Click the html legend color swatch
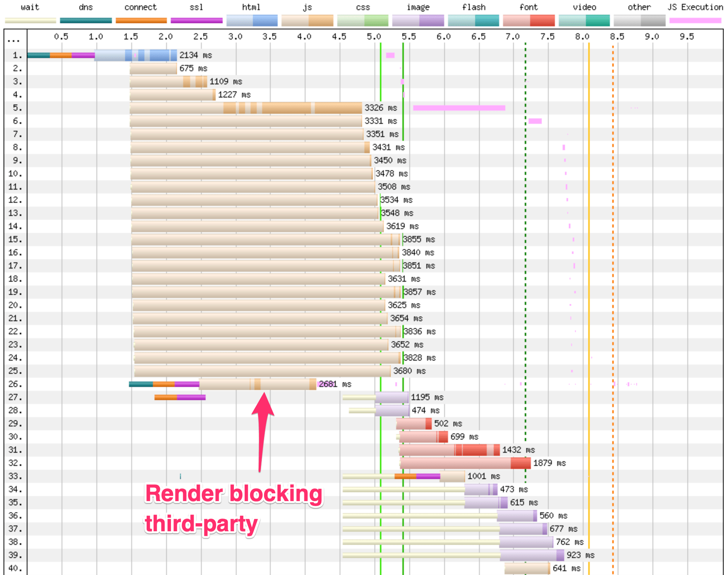The height and width of the screenshot is (575, 728). (252, 21)
